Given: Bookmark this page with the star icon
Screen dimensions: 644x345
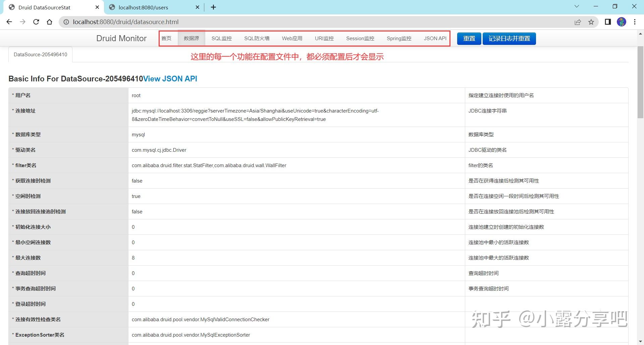Looking at the screenshot, I should click(591, 22).
